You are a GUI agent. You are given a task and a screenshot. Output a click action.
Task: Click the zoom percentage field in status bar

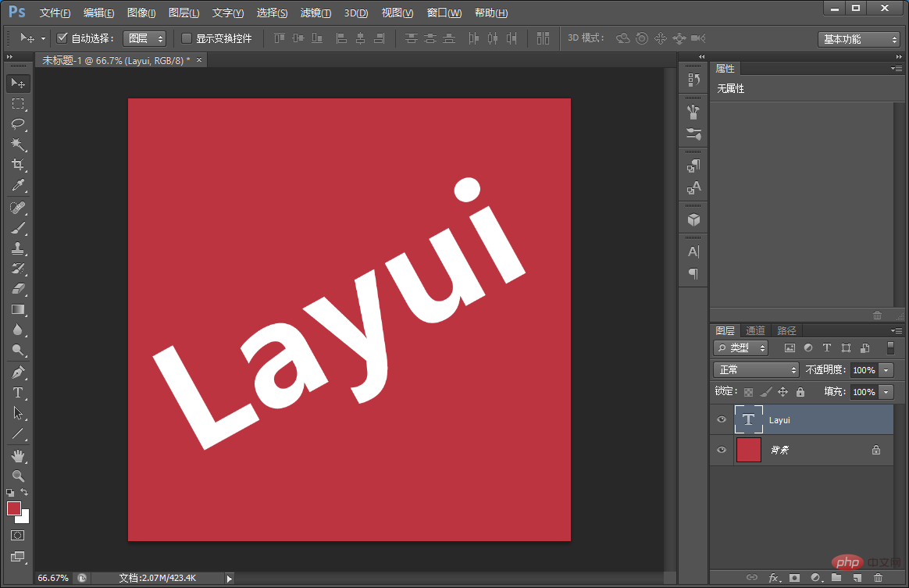coord(53,578)
